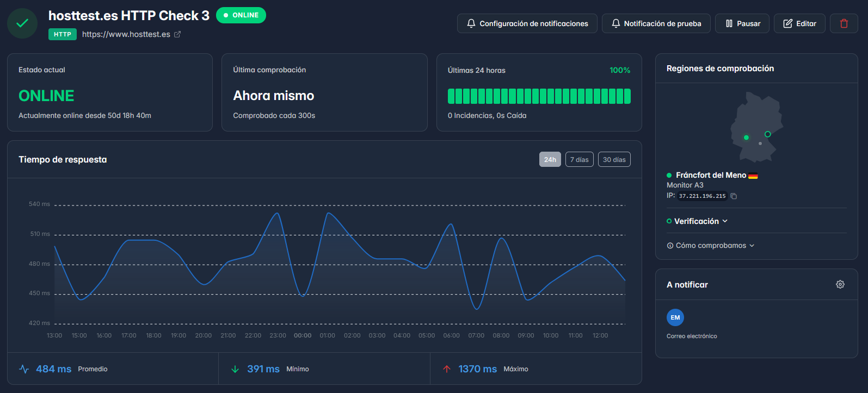
Task: Click the ONLINE status badge
Action: 241,15
